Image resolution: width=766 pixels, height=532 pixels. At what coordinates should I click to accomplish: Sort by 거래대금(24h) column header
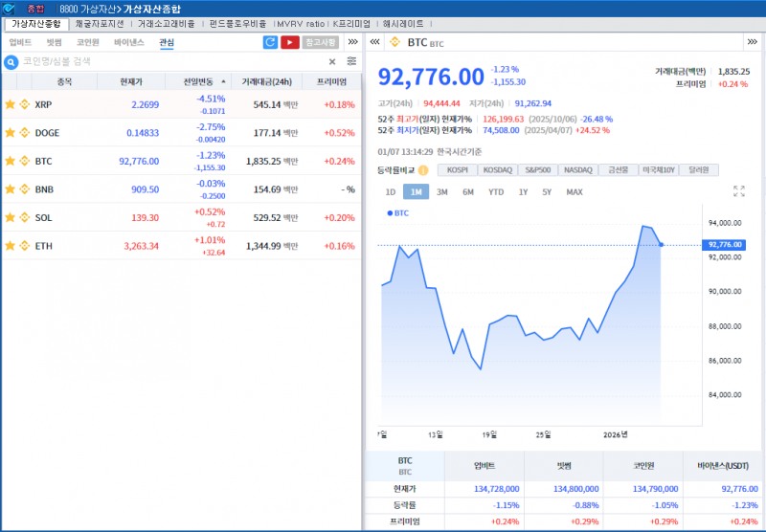coord(267,81)
